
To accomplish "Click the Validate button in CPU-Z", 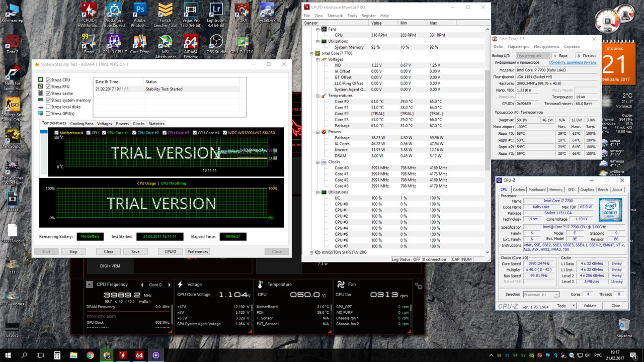I will 590,306.
